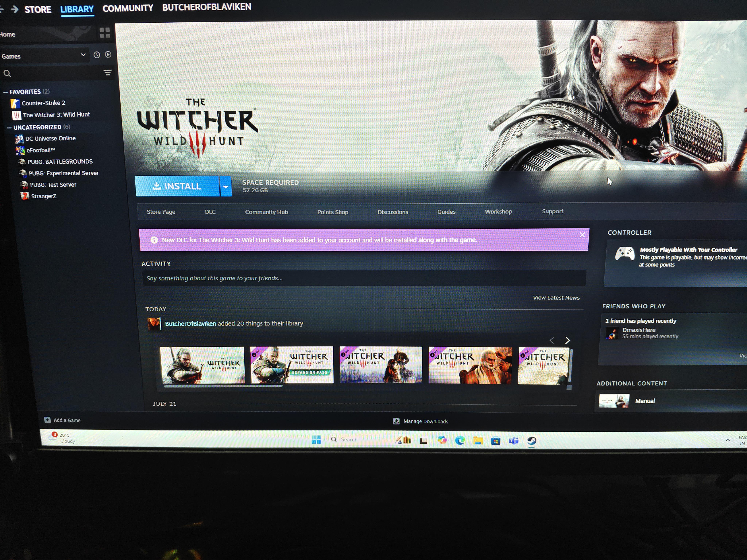Open Copilot from taskbar
747x560 pixels.
tap(442, 440)
